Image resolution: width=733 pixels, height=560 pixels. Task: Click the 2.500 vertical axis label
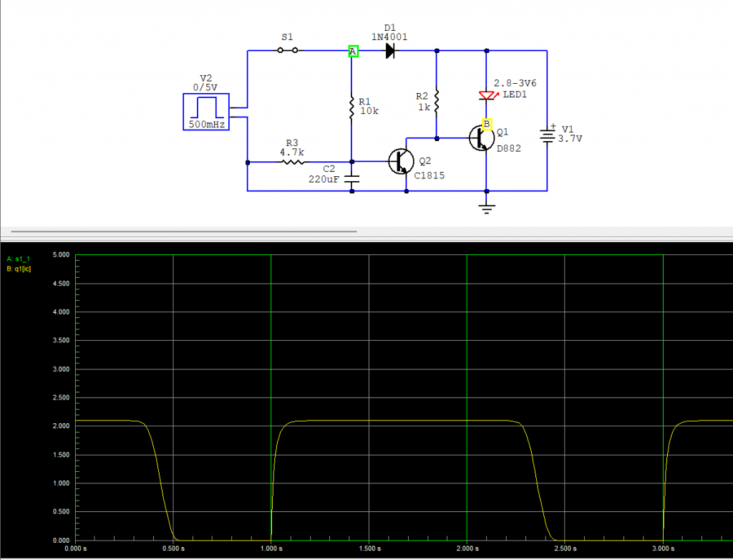pos(62,397)
